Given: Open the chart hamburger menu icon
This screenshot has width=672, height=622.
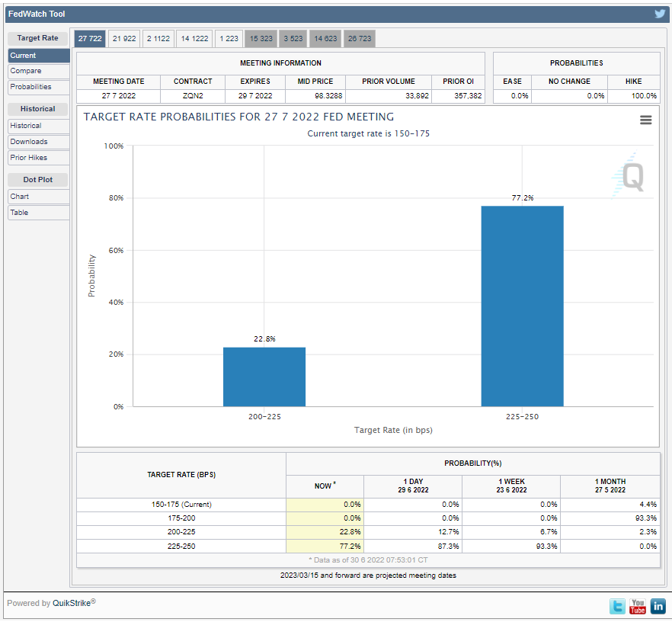Looking at the screenshot, I should (x=645, y=120).
